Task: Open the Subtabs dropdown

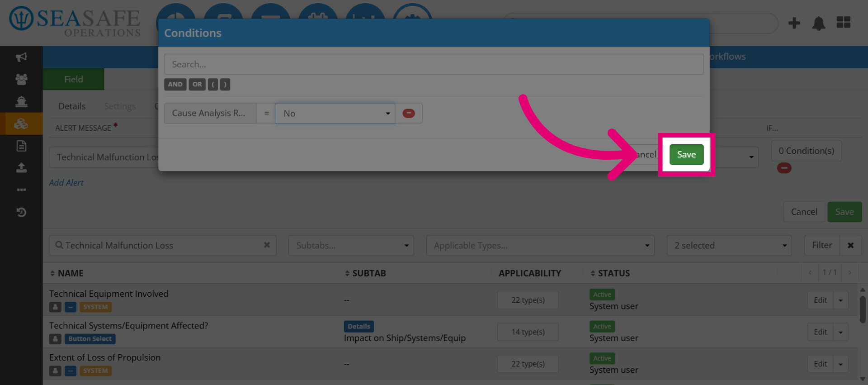Action: [351, 245]
